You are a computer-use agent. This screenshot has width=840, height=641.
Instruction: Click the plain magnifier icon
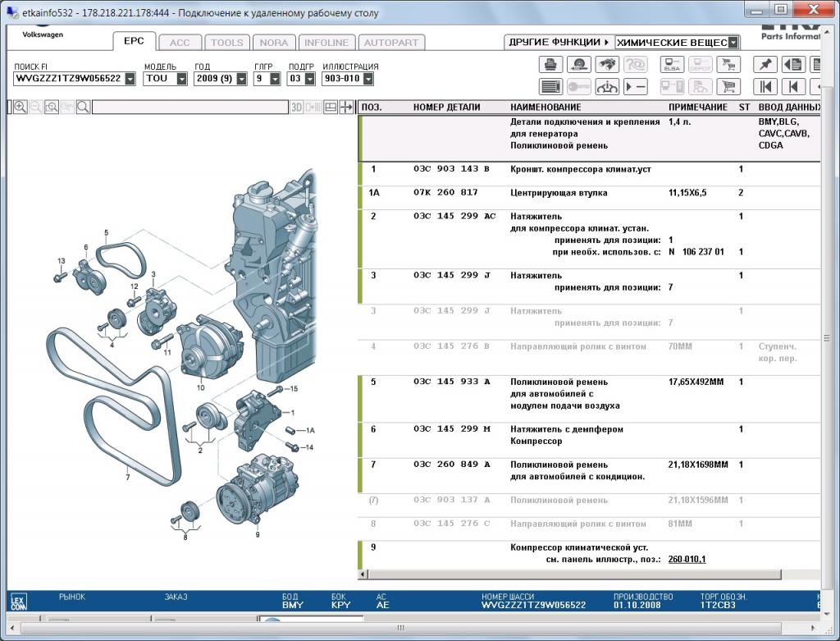pos(83,108)
